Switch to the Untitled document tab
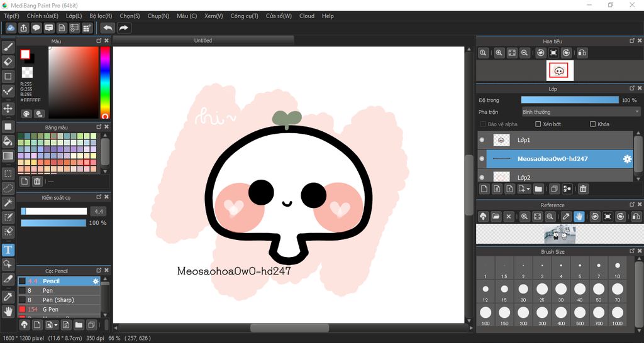Screen dimensions: 644x343 coord(203,40)
